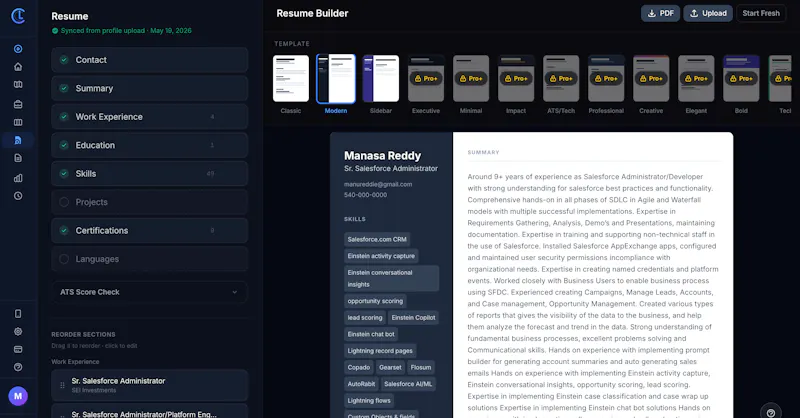The height and width of the screenshot is (418, 800).
Task: Select the Modern template thumbnail
Action: pos(336,79)
